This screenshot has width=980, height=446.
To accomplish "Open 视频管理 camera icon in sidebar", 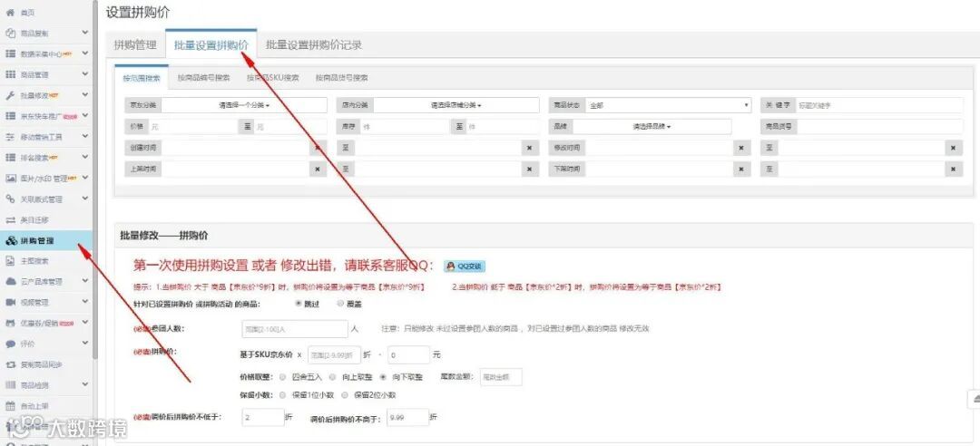I will pos(10,303).
